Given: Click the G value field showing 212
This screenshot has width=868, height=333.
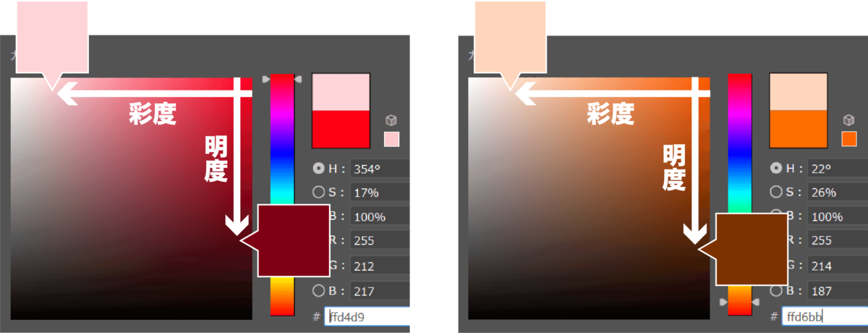Looking at the screenshot, I should click(x=380, y=266).
